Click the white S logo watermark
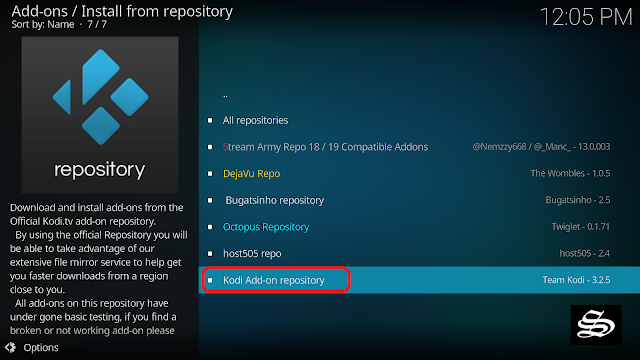This screenshot has width=640, height=360. click(x=596, y=325)
